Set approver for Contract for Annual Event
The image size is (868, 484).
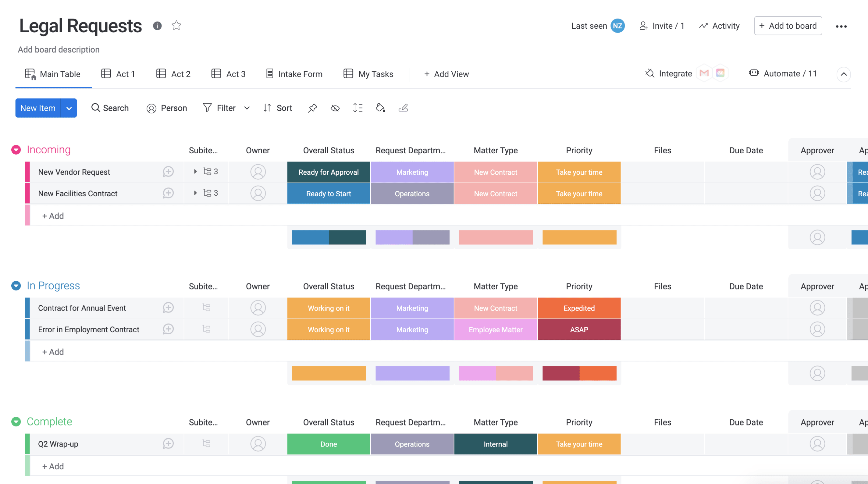817,308
